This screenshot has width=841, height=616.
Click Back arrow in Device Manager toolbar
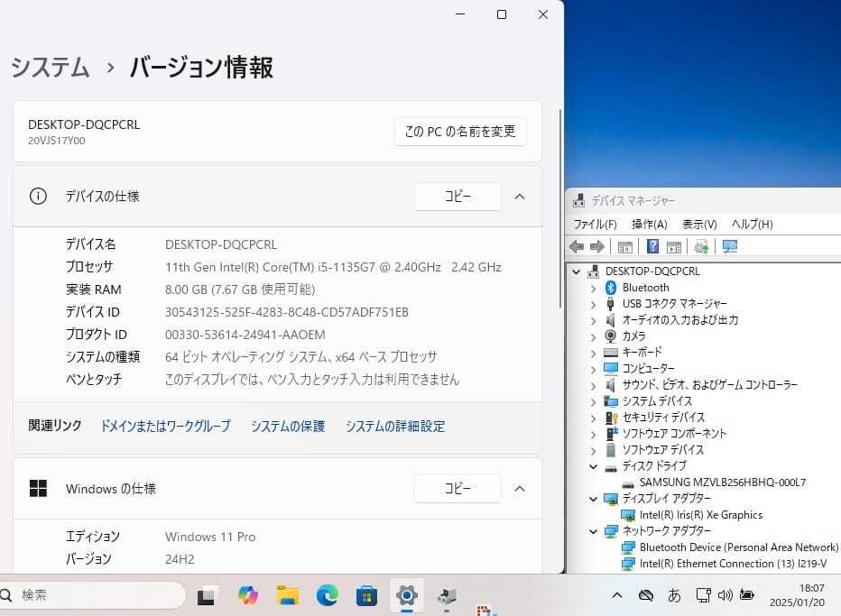[x=578, y=246]
